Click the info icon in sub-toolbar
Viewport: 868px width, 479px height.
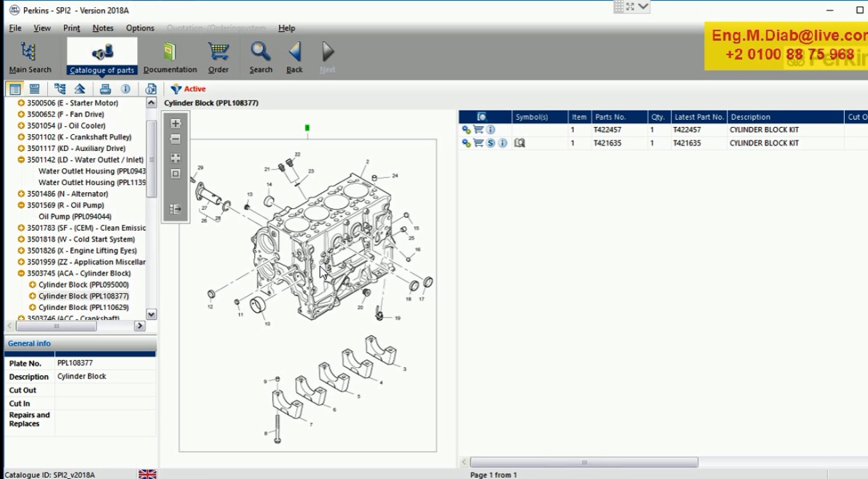[x=125, y=89]
